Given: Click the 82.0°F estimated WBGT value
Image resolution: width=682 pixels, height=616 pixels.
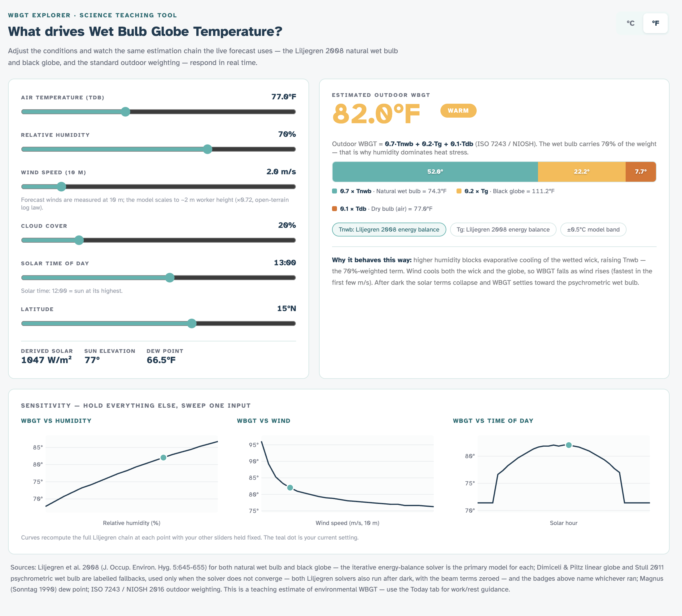Looking at the screenshot, I should [376, 114].
